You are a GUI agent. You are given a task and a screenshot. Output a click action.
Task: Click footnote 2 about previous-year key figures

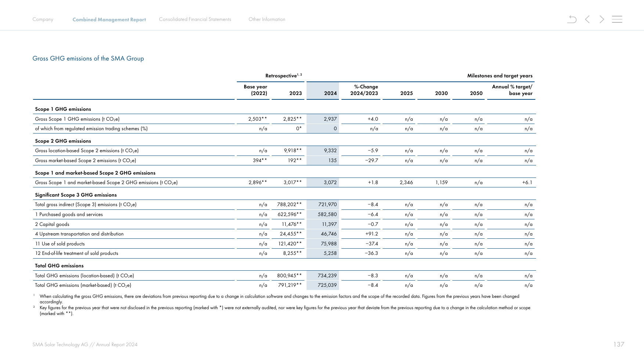pos(282,311)
